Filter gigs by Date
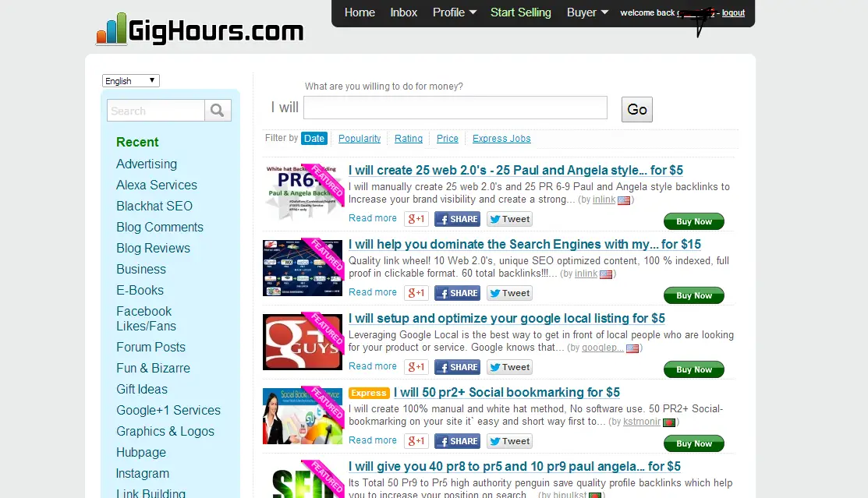The image size is (868, 498). click(x=314, y=139)
